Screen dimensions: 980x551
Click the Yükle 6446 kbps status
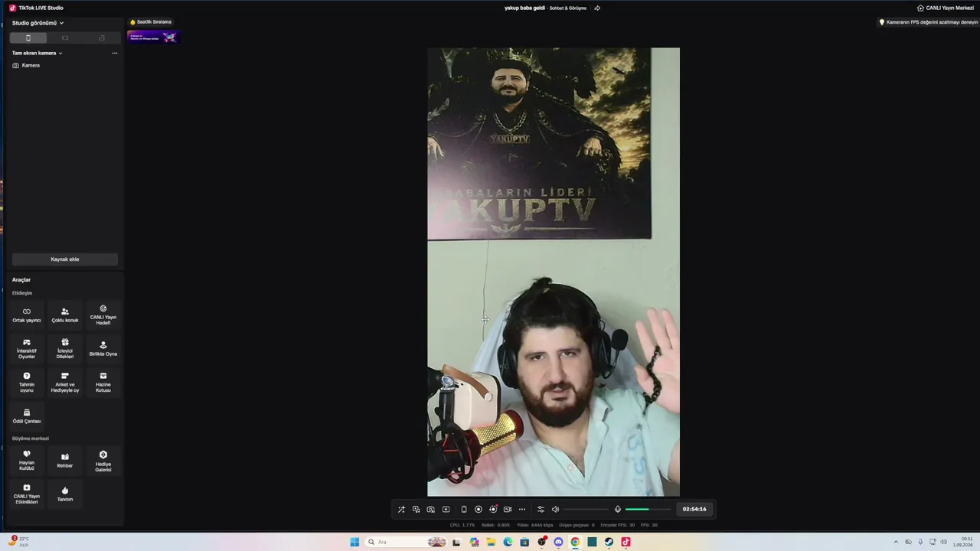click(x=535, y=525)
